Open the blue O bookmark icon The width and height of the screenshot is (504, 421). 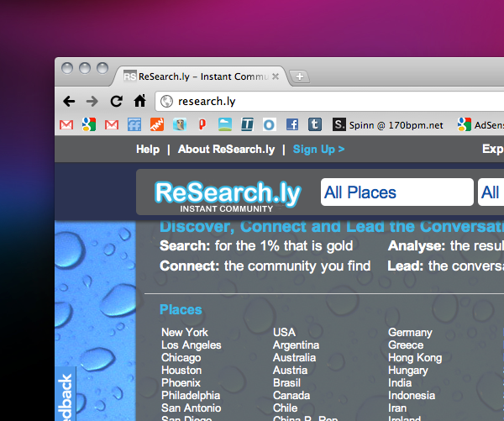269,124
